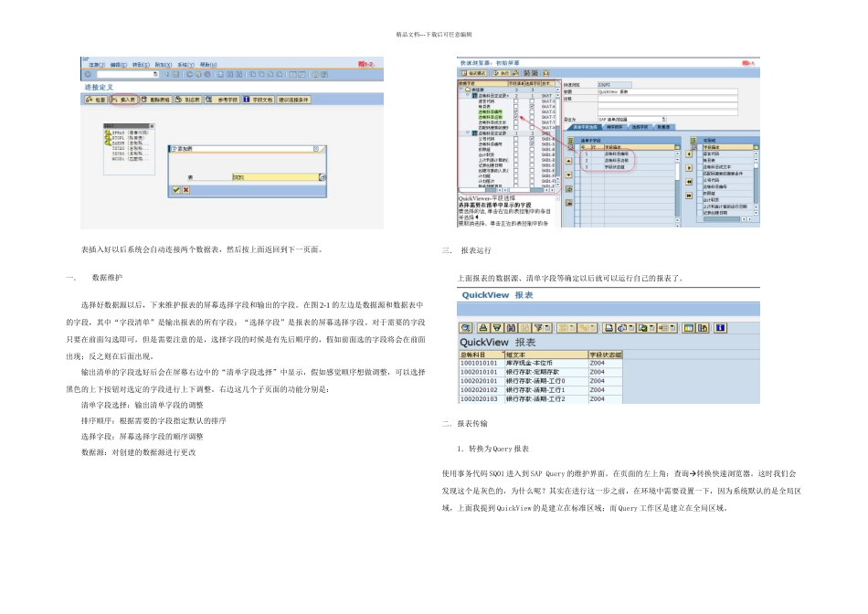Collapse the SKAT 总帐科目主记录 tree node
Image resolution: width=868 pixels, height=614 pixels.
(468, 95)
